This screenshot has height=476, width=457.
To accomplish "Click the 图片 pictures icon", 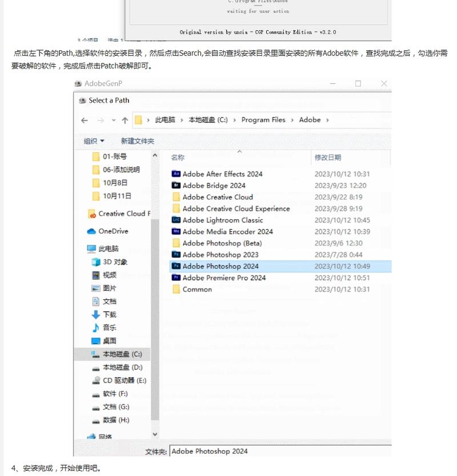I will click(96, 288).
